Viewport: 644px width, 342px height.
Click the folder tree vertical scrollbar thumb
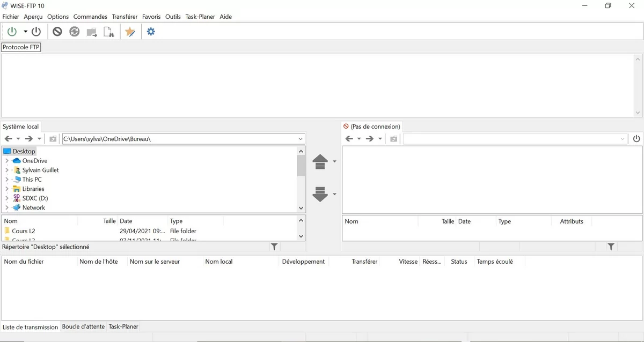click(x=301, y=166)
